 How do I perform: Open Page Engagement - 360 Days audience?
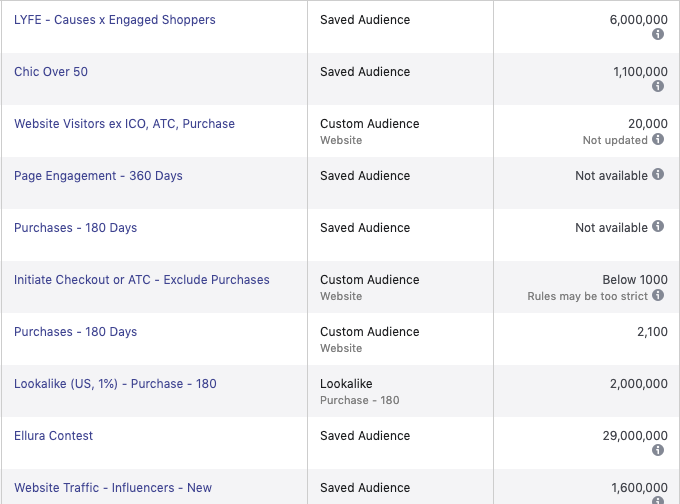click(x=98, y=176)
